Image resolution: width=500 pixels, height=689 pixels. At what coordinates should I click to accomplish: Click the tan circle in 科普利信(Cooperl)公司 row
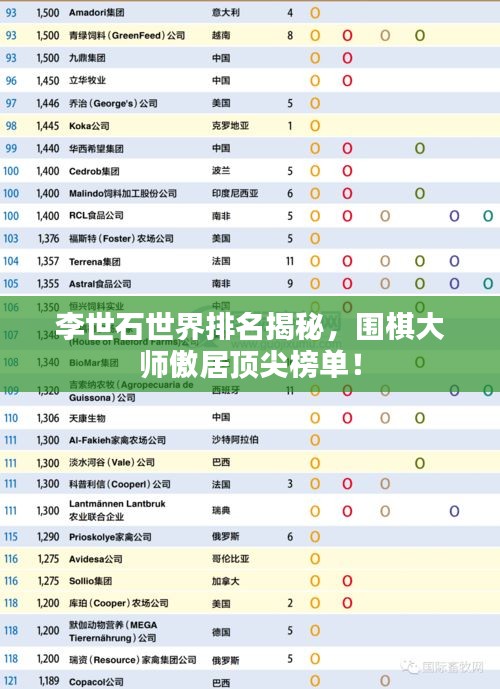(x=385, y=484)
